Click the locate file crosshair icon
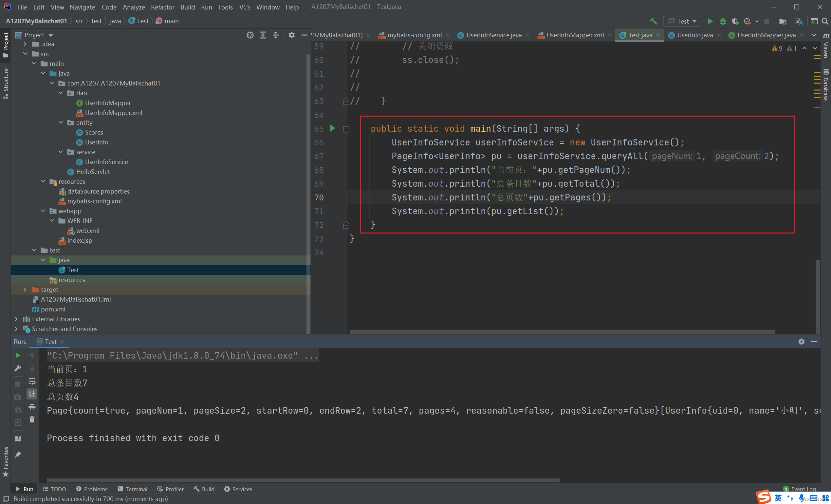This screenshot has width=831, height=504. (250, 35)
